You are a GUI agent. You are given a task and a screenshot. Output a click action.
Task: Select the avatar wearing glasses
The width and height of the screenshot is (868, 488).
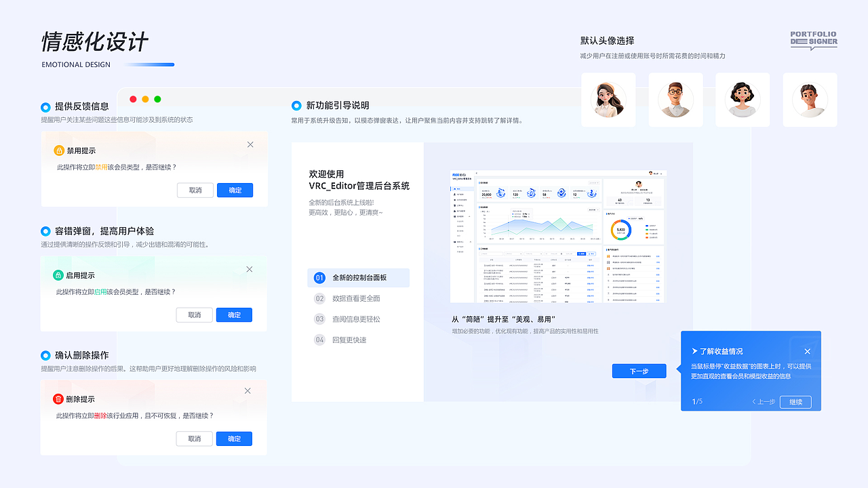(675, 100)
